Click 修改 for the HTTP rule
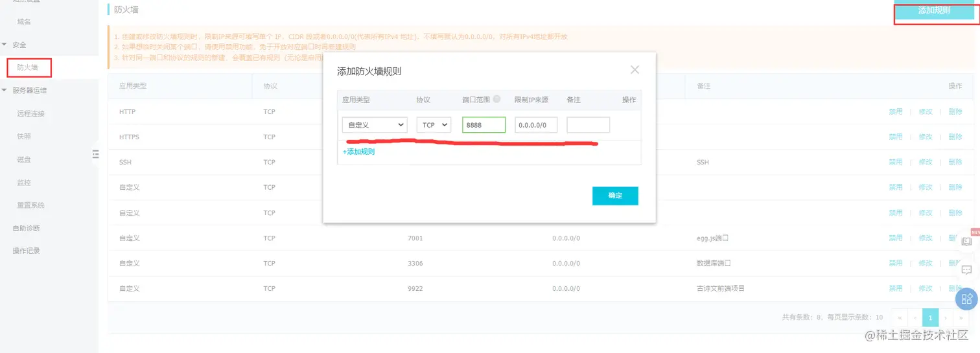 point(926,111)
